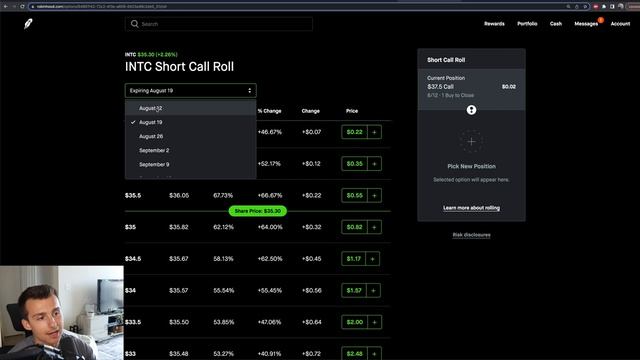Click the $2.48 price button
The height and width of the screenshot is (360, 640).
pos(354,353)
